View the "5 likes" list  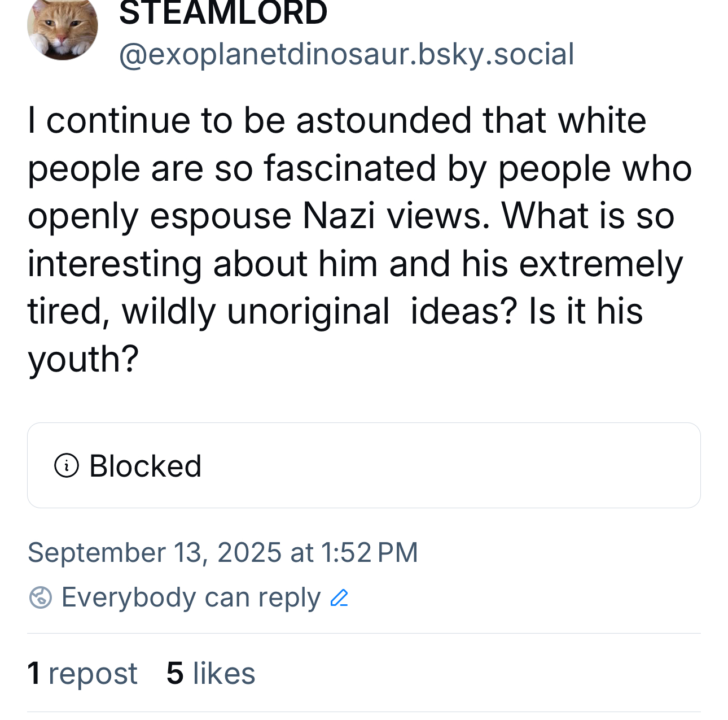point(210,673)
